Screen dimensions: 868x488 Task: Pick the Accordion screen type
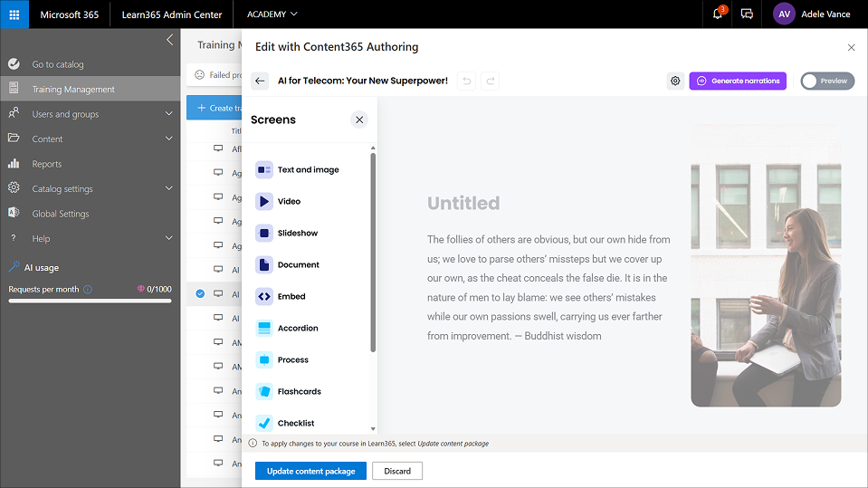point(263,328)
